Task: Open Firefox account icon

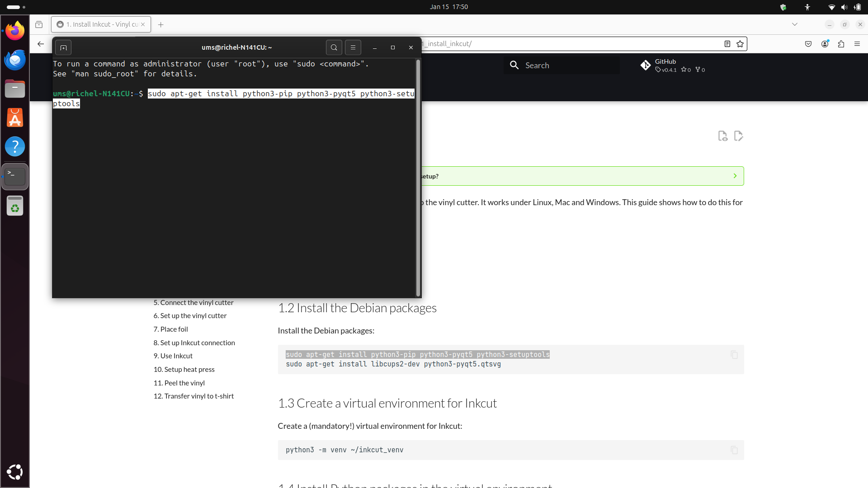Action: tap(825, 44)
